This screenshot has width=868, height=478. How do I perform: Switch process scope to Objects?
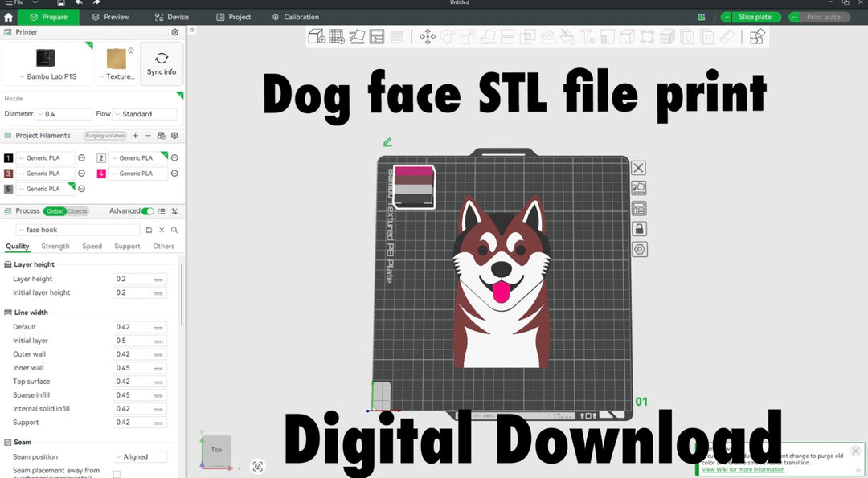pos(77,211)
